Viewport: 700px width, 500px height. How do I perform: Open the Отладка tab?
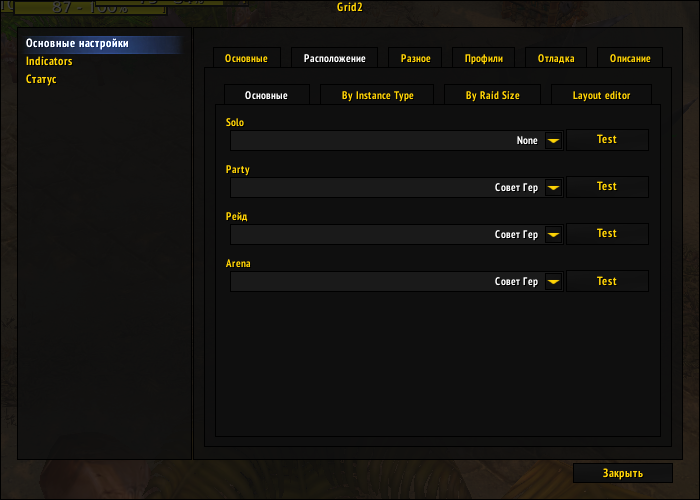(556, 58)
